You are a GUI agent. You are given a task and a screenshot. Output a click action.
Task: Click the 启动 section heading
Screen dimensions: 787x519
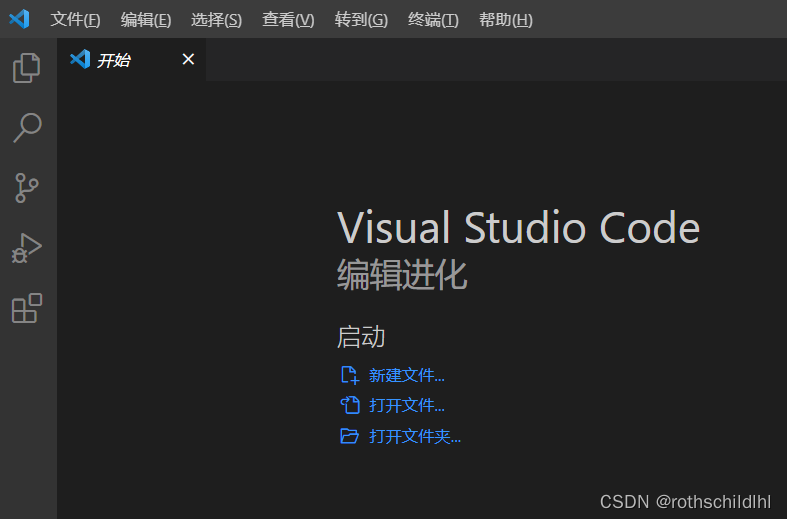click(361, 336)
